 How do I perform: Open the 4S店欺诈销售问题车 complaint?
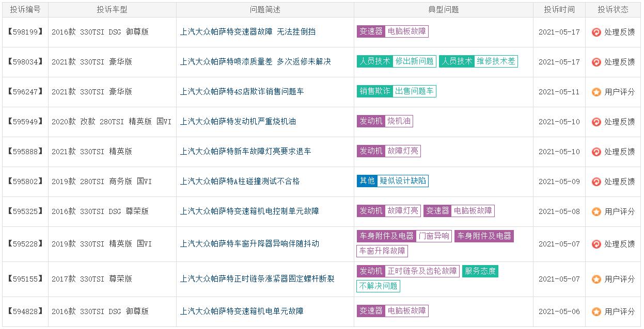242,92
